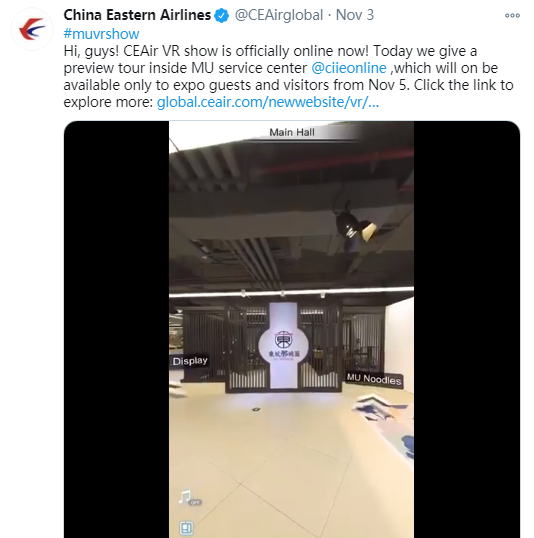Open the @CEAirglobal handle
Screen dimensions: 534x538
pos(279,15)
